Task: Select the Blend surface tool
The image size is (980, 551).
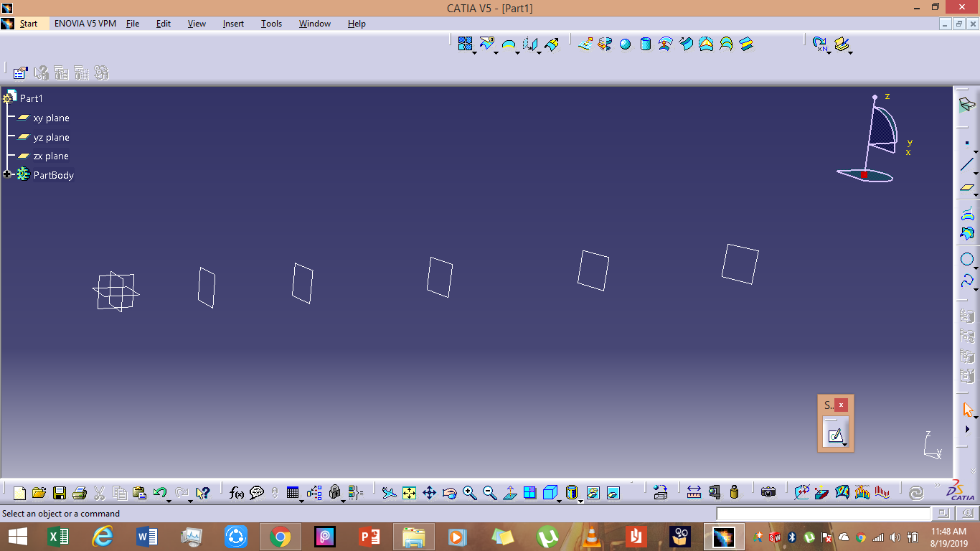Action: 746,44
